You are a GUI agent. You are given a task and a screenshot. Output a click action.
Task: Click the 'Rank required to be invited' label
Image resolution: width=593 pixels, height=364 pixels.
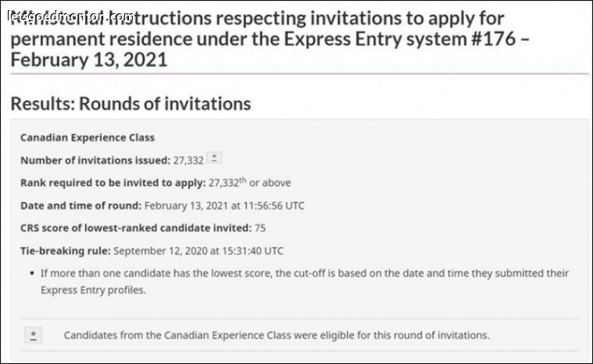(x=113, y=183)
